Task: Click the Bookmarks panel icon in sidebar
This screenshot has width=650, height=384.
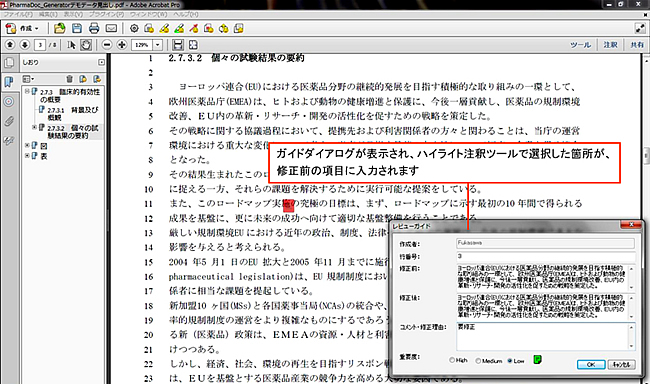Action: coord(9,82)
